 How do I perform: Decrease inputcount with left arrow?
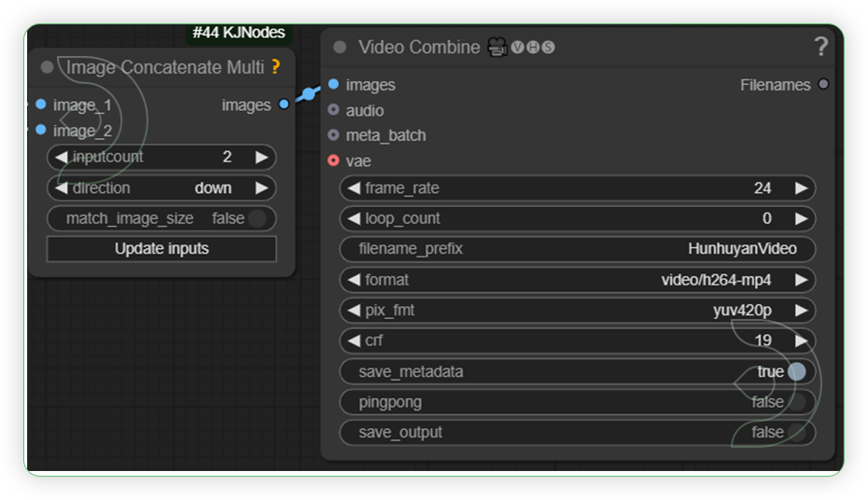click(x=61, y=157)
